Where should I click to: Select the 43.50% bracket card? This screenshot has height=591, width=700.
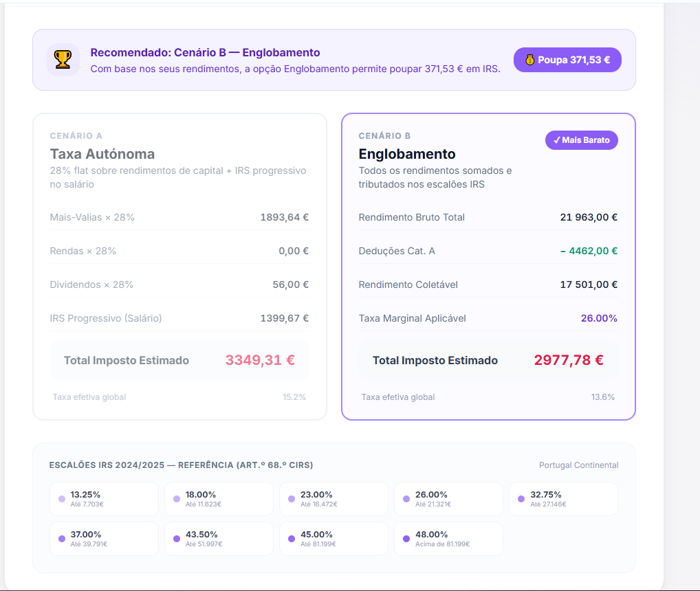tap(219, 539)
